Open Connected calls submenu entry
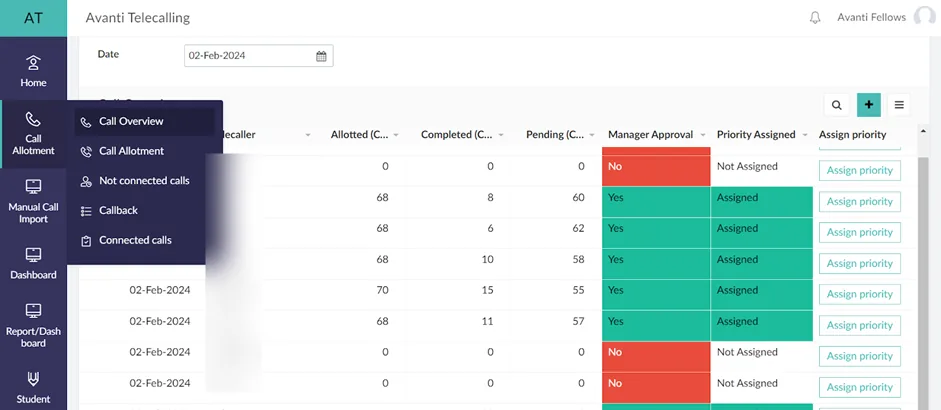The image size is (941, 410). click(144, 240)
